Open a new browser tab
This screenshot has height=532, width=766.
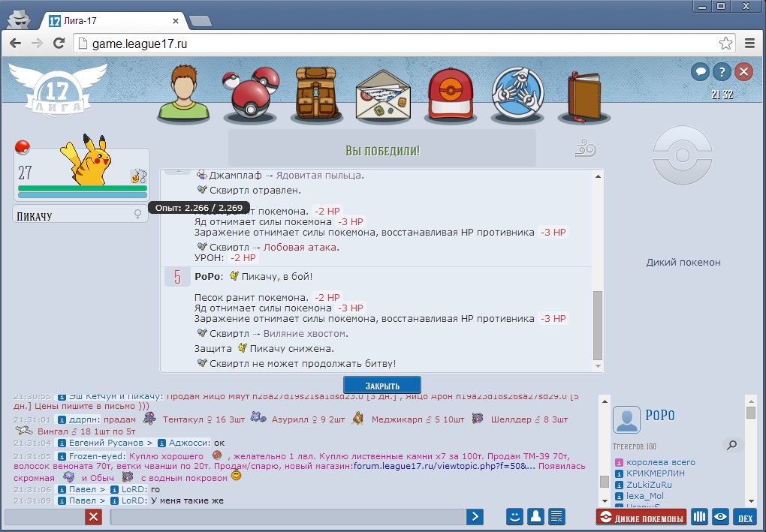pyautogui.click(x=200, y=20)
